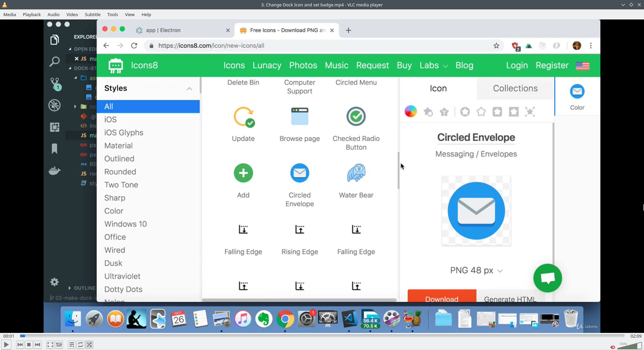Click the Login link
Viewport: 644px width, 350px height.
coord(517,65)
